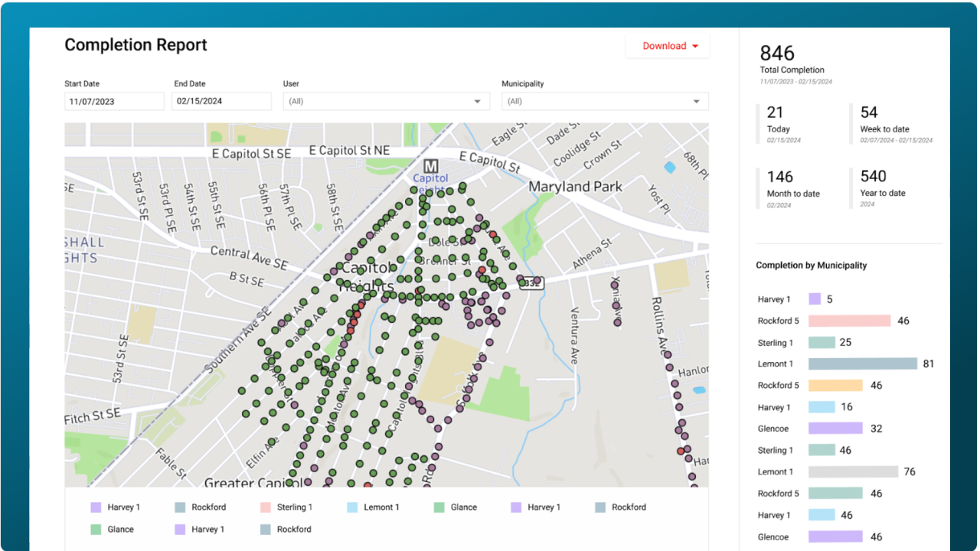Click the route 332 highway shield on map
This screenshot has width=980, height=551.
(531, 283)
